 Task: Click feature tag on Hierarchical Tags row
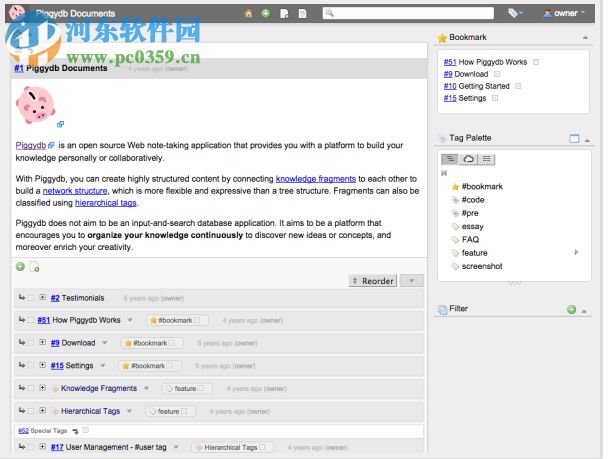169,411
